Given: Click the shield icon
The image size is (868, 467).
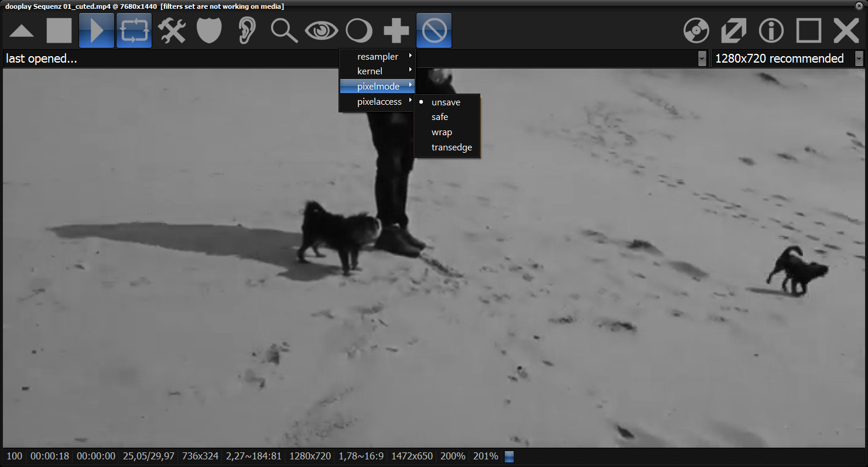Looking at the screenshot, I should 209,31.
